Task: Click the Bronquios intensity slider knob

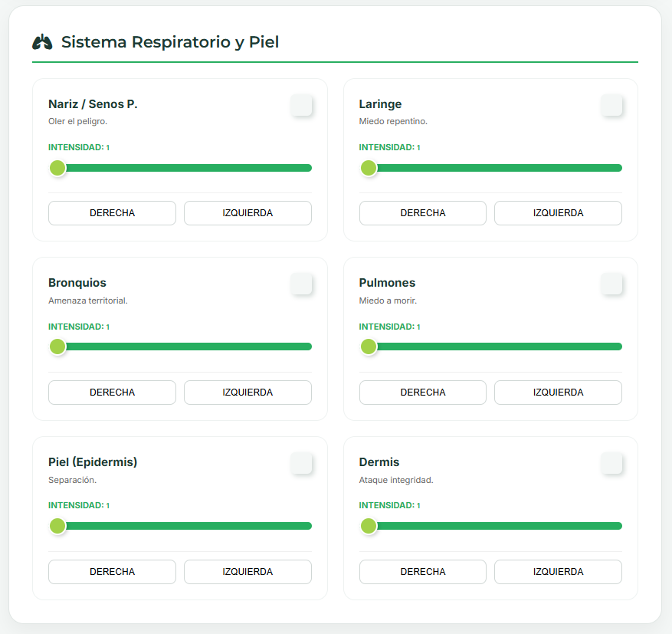Action: coord(57,347)
